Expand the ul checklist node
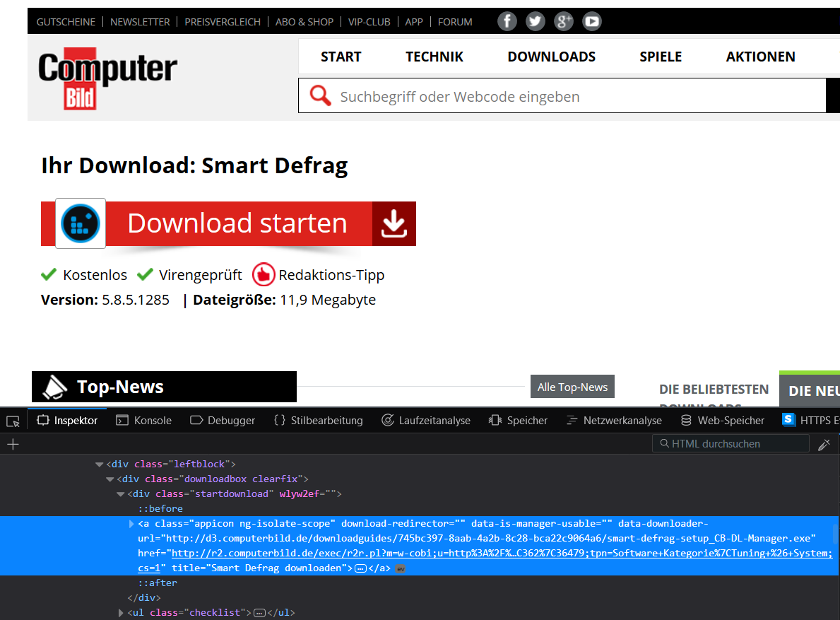 point(120,612)
